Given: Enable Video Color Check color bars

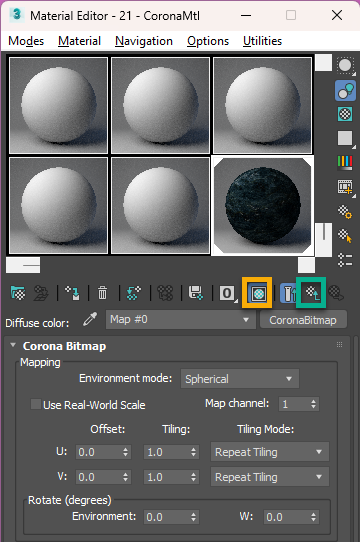Looking at the screenshot, I should click(x=345, y=162).
